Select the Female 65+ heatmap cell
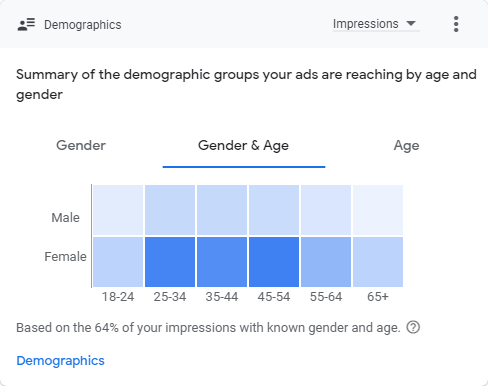This screenshot has height=386, width=488. tap(378, 262)
